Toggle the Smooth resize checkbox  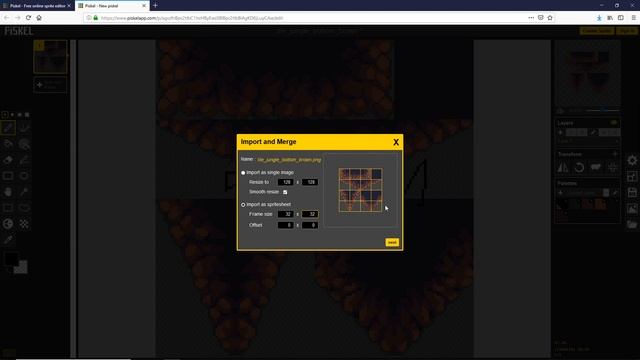point(285,192)
